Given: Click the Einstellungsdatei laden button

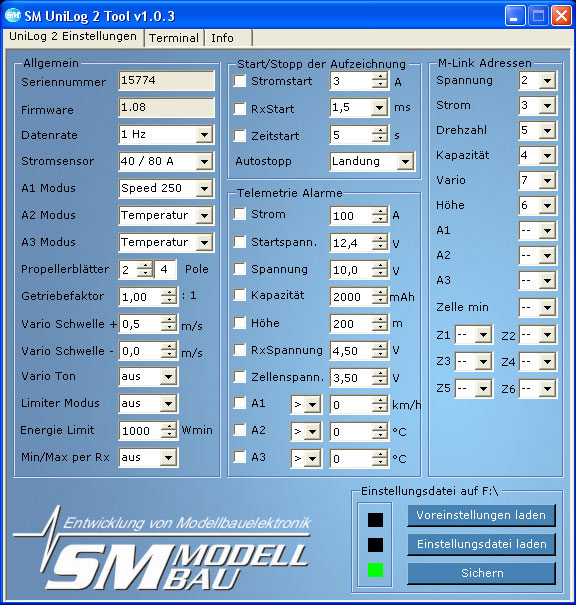Looking at the screenshot, I should pyautogui.click(x=481, y=544).
